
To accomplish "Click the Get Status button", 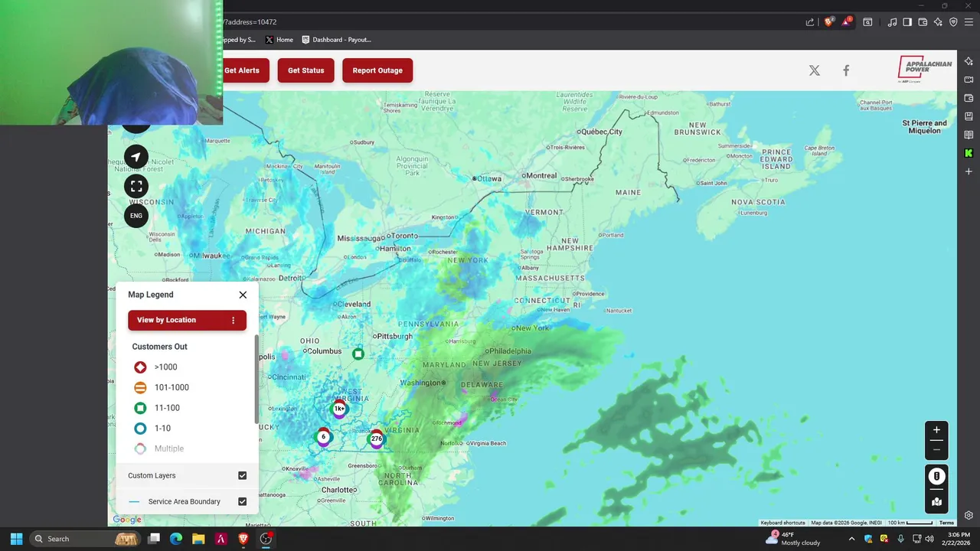I will [x=306, y=70].
